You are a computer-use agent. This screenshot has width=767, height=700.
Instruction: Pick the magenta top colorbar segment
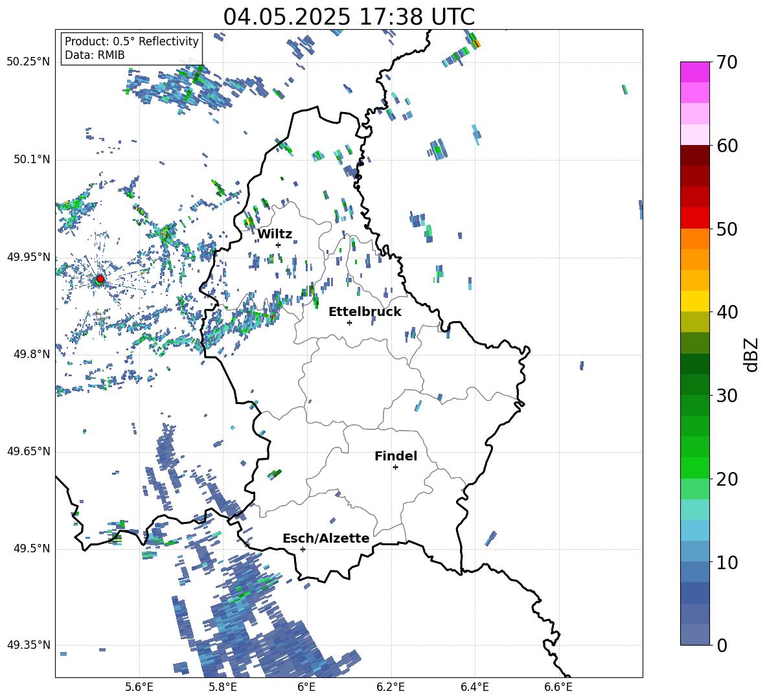tap(694, 72)
